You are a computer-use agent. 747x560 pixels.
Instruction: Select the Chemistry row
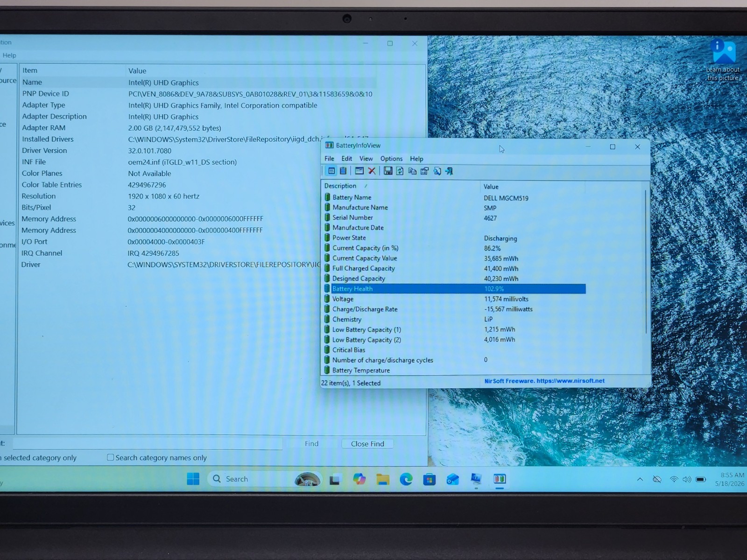pyautogui.click(x=455, y=319)
